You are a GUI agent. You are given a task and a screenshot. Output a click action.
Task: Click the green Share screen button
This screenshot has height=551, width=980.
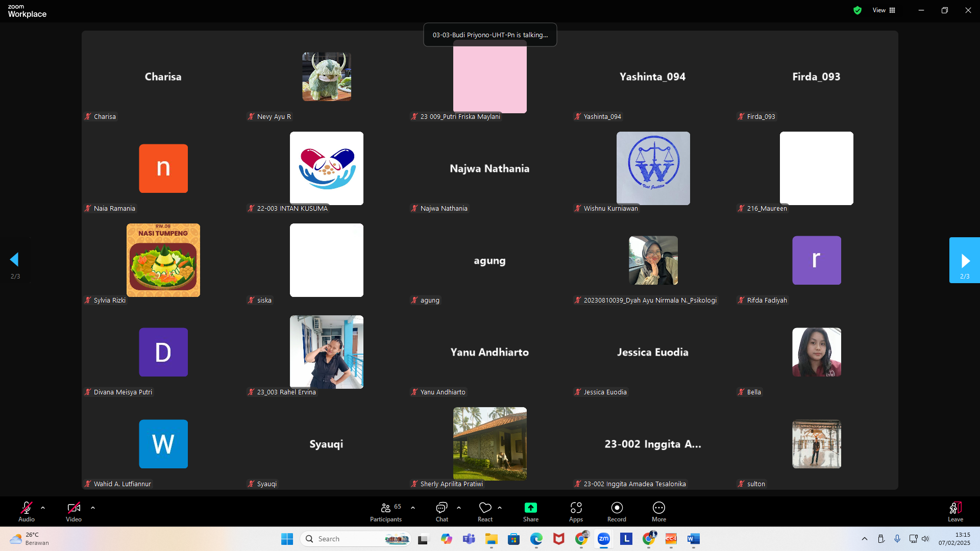[x=530, y=512]
